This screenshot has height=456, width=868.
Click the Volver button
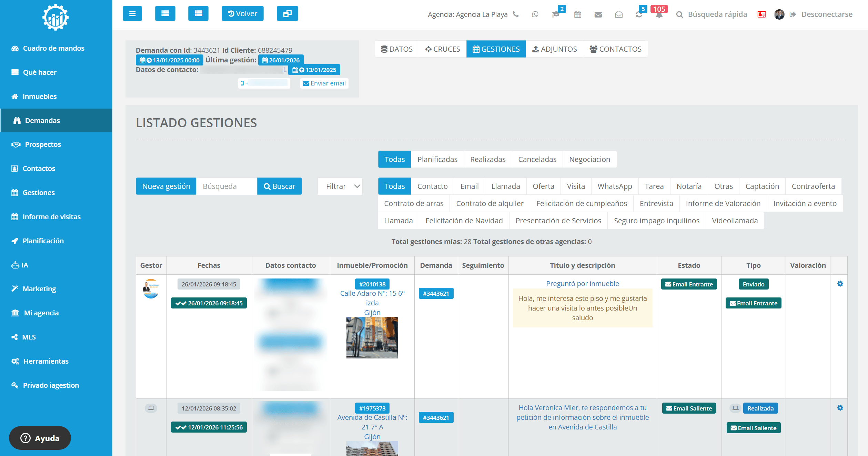pyautogui.click(x=243, y=14)
